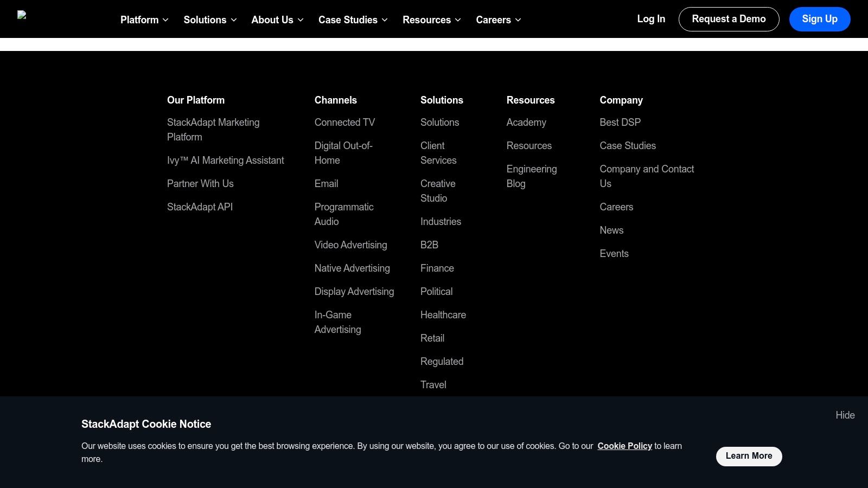Click the Log In link

[x=650, y=19]
